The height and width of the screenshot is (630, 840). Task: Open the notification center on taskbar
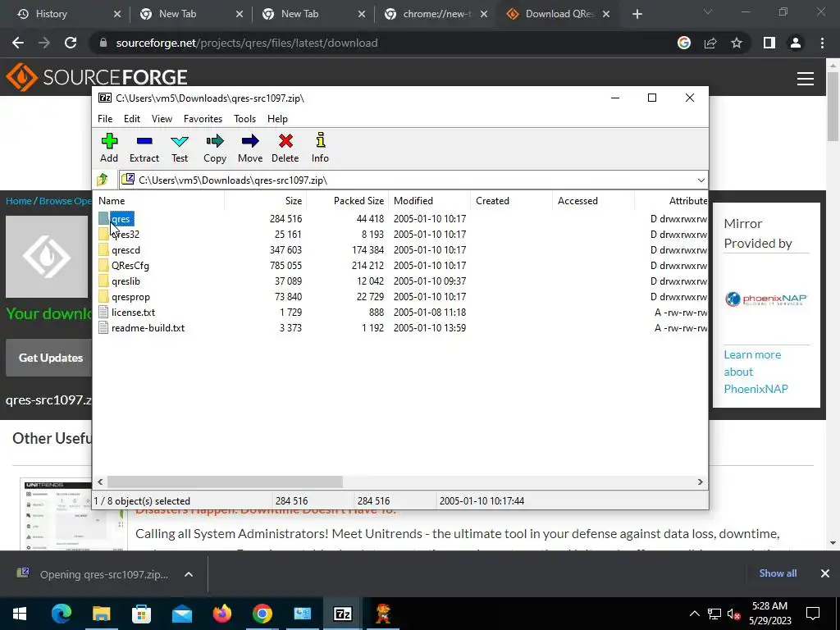[813, 614]
